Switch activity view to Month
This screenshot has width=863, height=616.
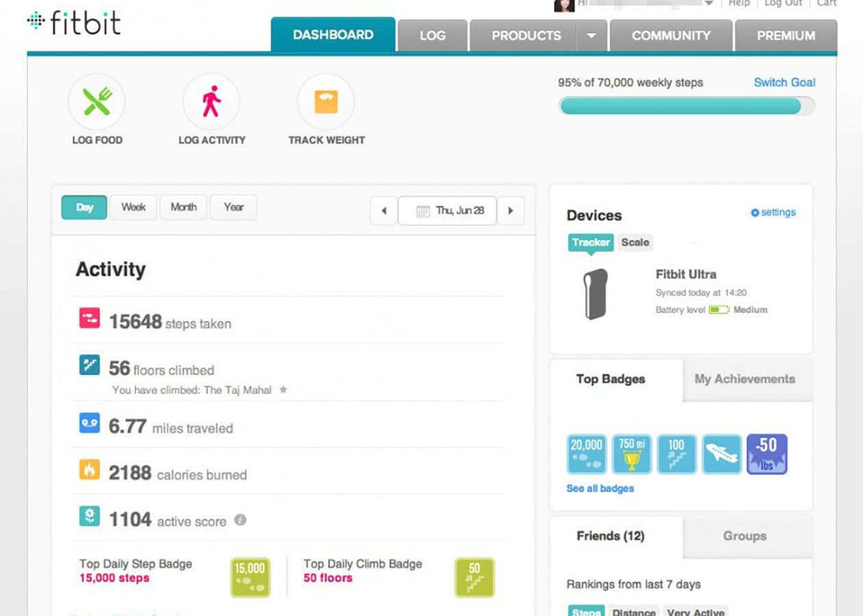pos(183,207)
